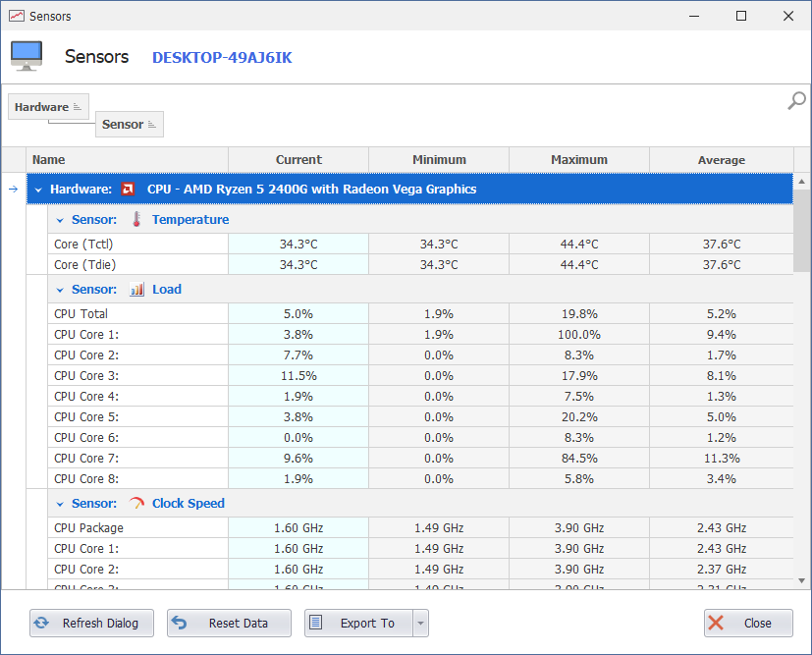Image resolution: width=812 pixels, height=655 pixels.
Task: Click the 9.4% average cell
Action: pyautogui.click(x=722, y=335)
